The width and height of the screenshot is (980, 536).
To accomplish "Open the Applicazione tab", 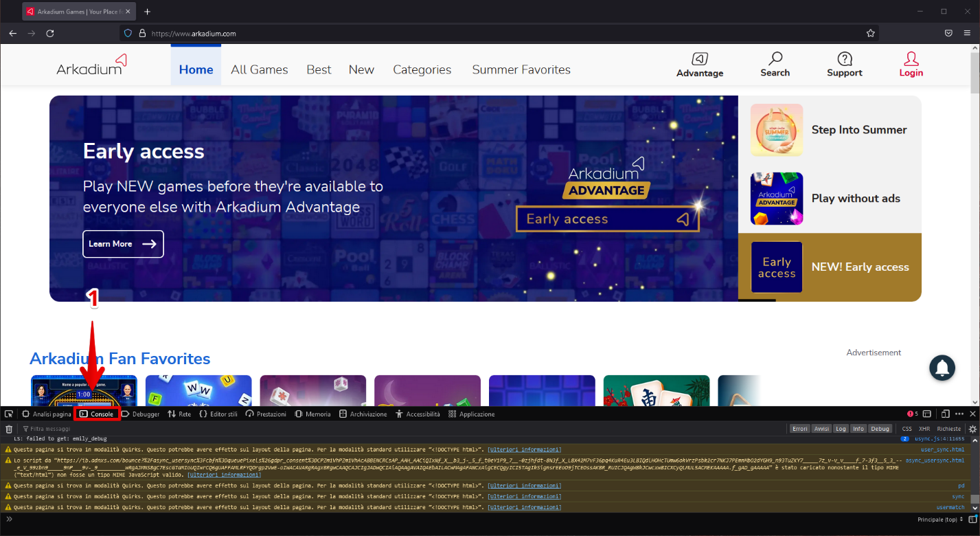I will 471,414.
